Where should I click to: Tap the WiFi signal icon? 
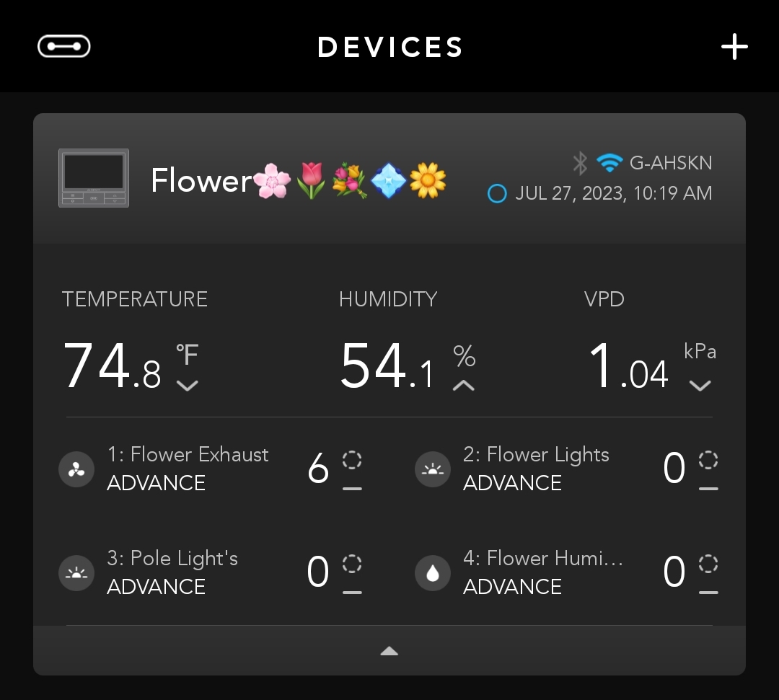609,163
